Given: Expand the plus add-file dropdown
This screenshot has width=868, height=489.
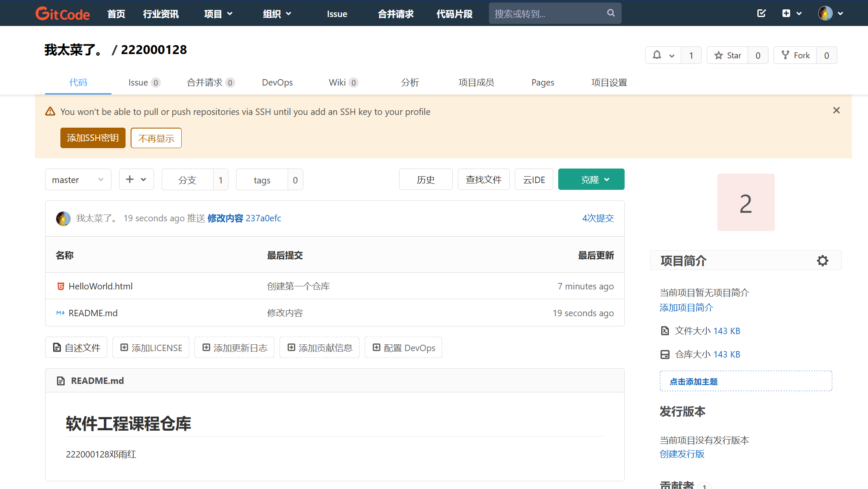Looking at the screenshot, I should 136,180.
